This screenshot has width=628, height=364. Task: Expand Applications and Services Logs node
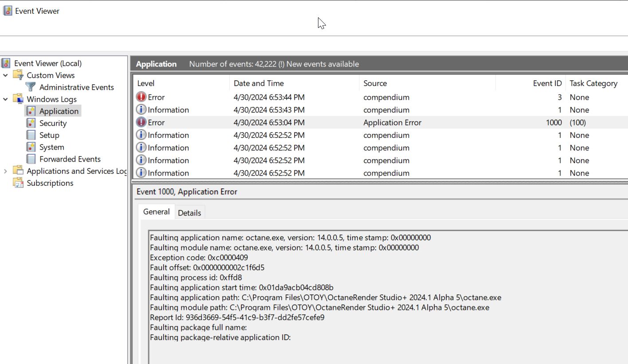tap(6, 171)
